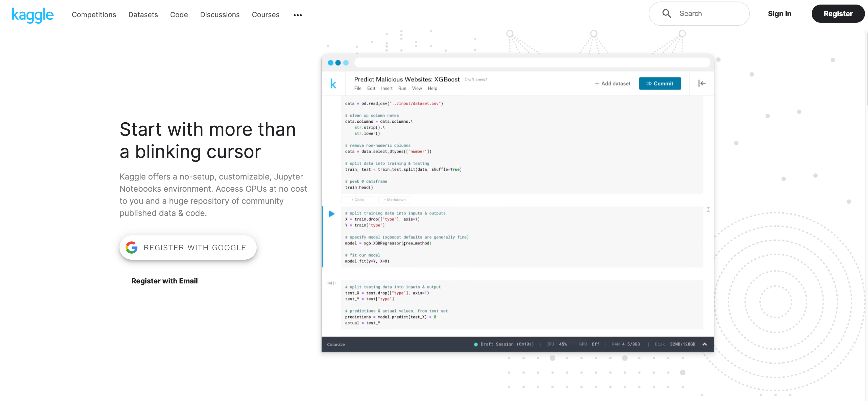
Task: Open the File menu in the notebook
Action: pos(358,88)
